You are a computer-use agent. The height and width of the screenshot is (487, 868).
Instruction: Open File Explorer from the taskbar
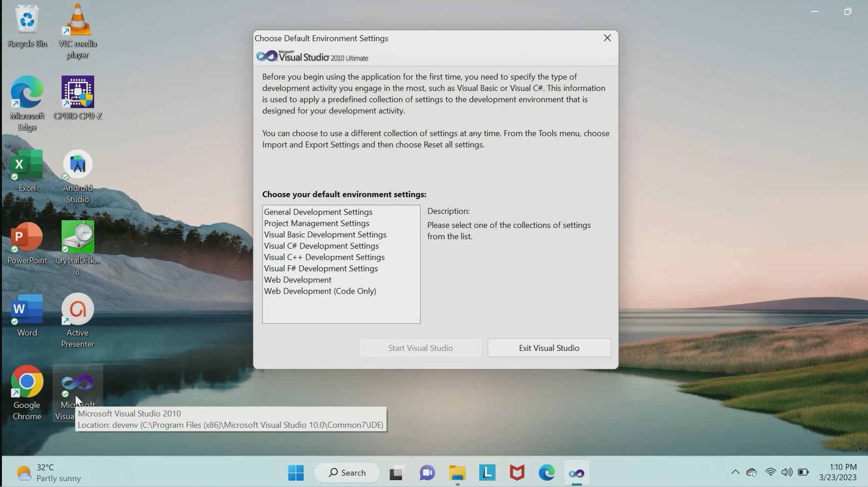tap(457, 473)
